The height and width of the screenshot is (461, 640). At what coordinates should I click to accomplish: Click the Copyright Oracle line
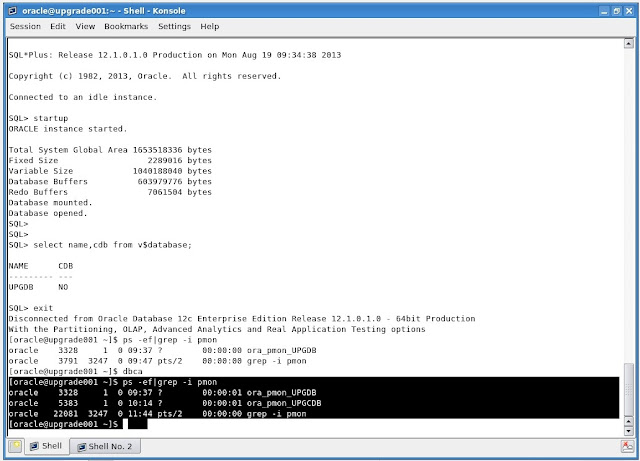(x=145, y=76)
